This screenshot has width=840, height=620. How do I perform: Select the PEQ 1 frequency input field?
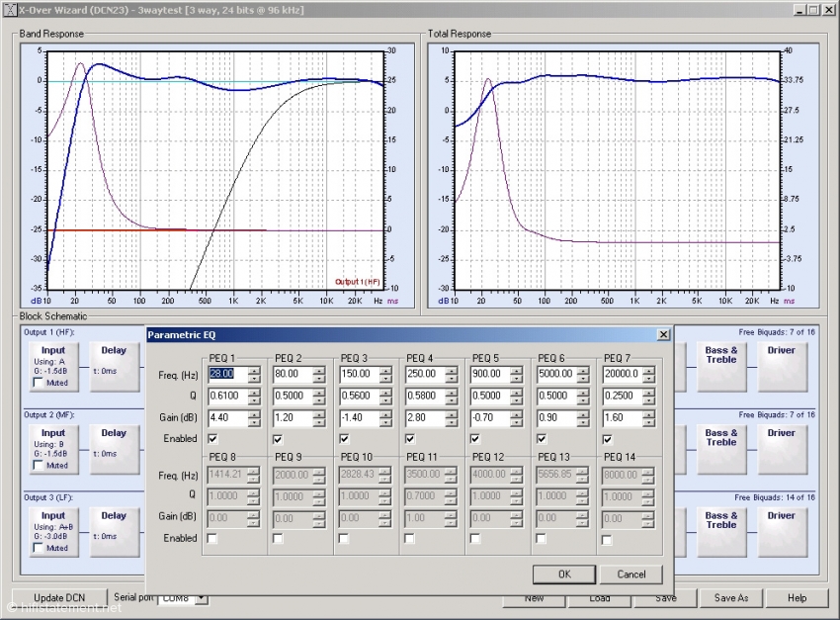229,374
